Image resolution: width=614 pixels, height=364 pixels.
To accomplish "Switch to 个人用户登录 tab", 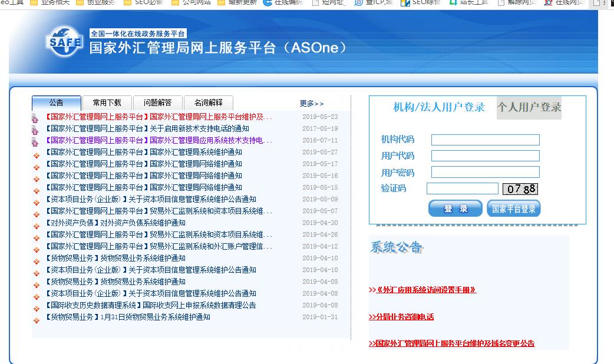I will [x=529, y=108].
